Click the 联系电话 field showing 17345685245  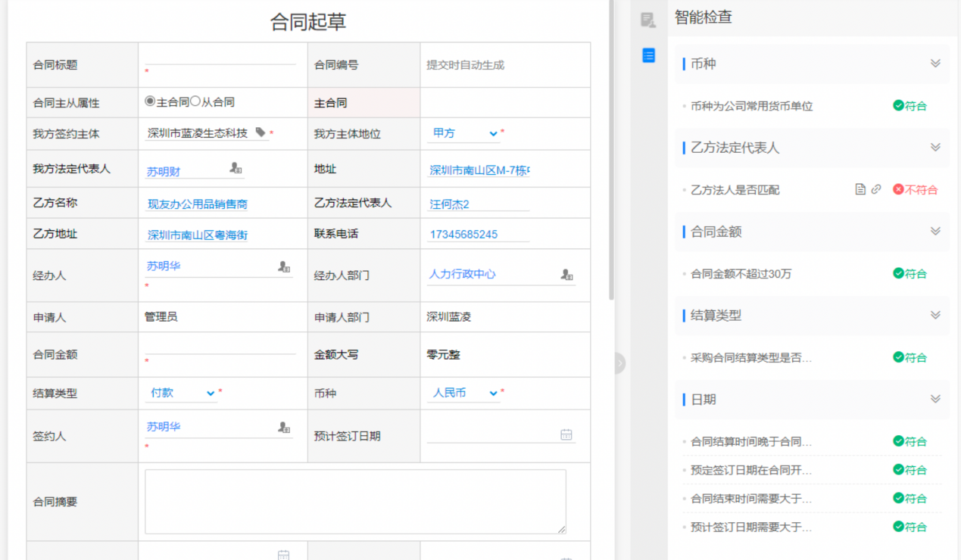pos(479,235)
